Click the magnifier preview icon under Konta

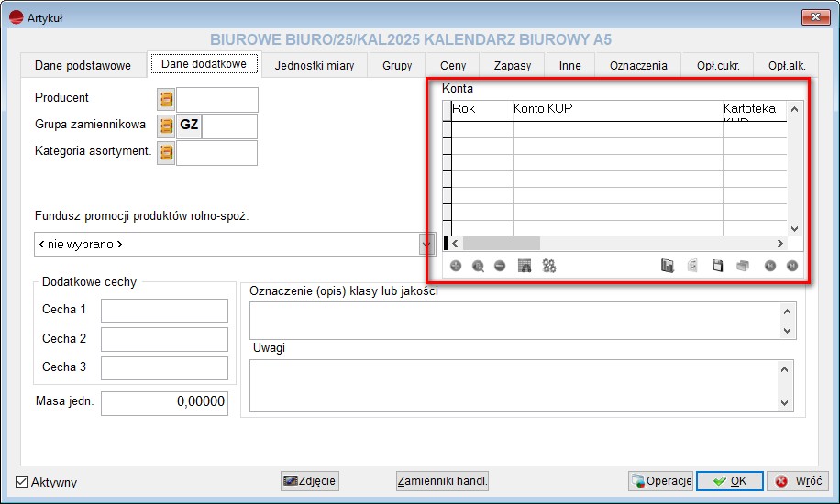pyautogui.click(x=478, y=266)
